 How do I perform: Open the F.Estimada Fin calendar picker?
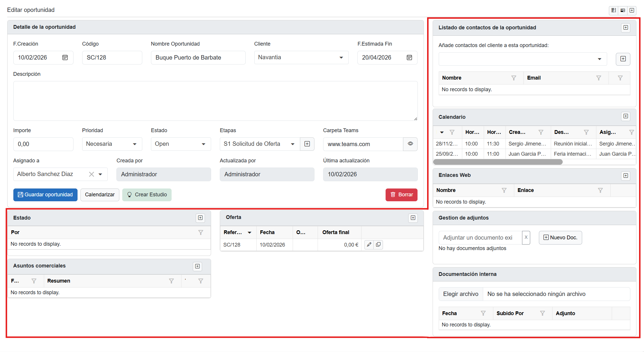coord(409,58)
